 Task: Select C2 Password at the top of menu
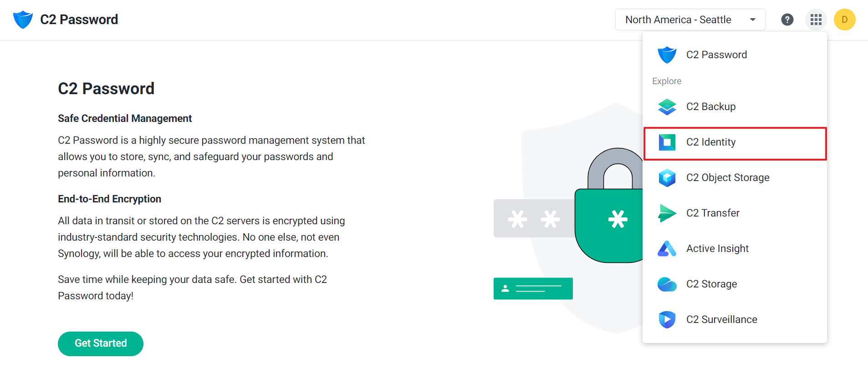tap(716, 54)
